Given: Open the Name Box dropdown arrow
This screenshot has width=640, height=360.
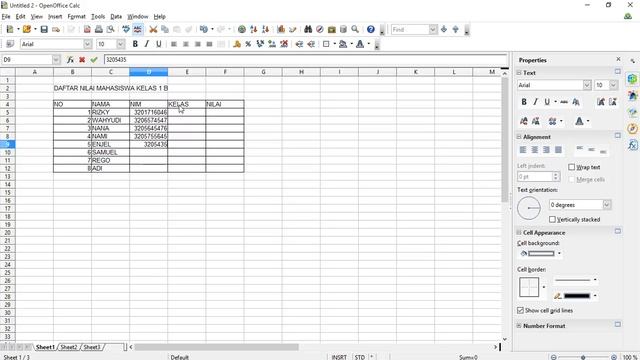Looking at the screenshot, I should click(56, 60).
